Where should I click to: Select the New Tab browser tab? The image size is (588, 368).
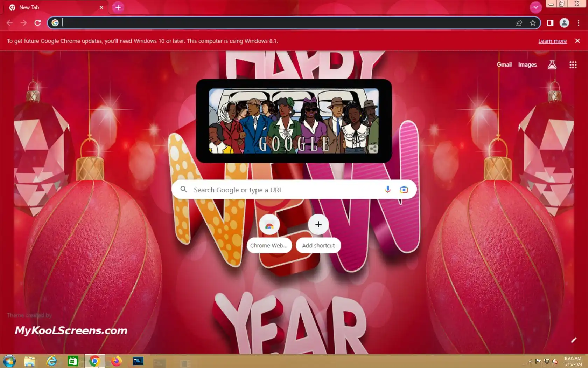(56, 7)
